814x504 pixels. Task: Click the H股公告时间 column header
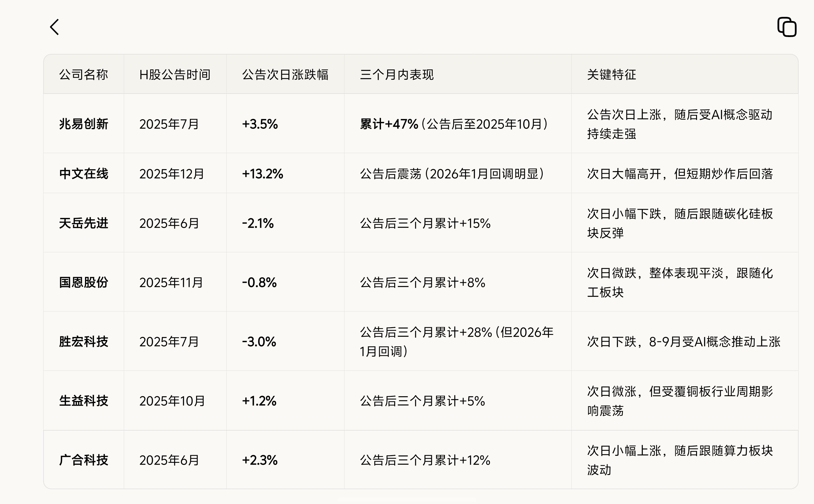click(x=175, y=75)
